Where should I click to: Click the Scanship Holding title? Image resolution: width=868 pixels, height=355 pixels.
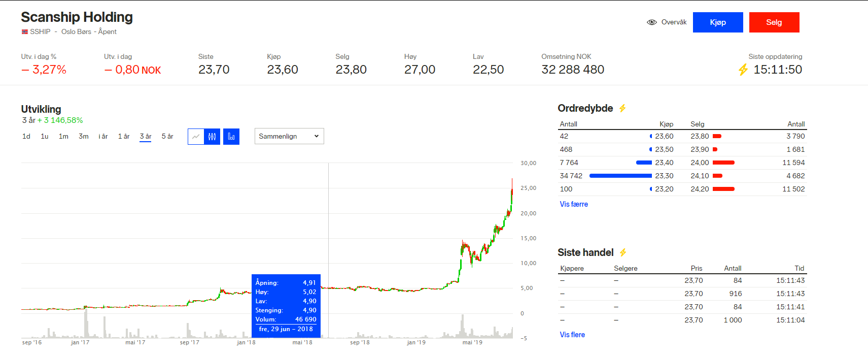tap(77, 17)
